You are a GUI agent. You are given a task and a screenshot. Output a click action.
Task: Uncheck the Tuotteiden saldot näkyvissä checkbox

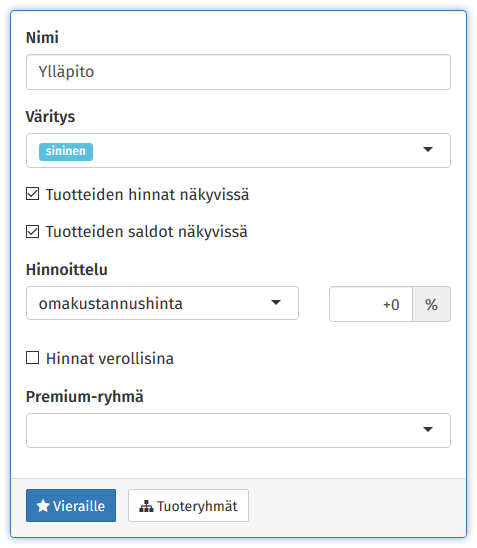pyautogui.click(x=32, y=231)
